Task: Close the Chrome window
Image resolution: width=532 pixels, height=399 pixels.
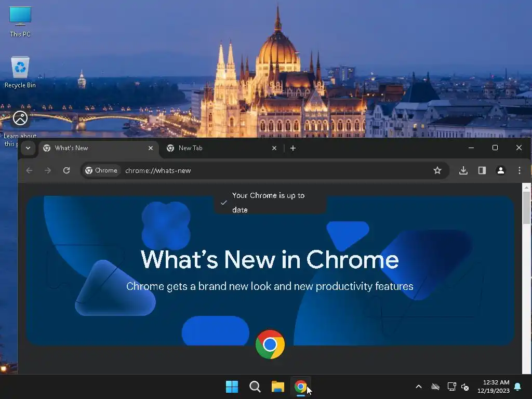Action: click(x=519, y=148)
